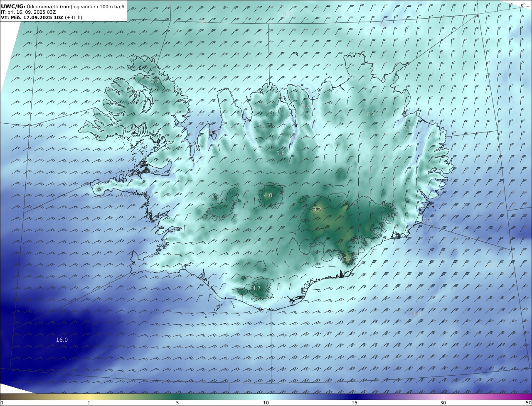This screenshot has height=406, width=532.
Task: Click the 6.7 value in northeast Iceland
Action: 370,114
